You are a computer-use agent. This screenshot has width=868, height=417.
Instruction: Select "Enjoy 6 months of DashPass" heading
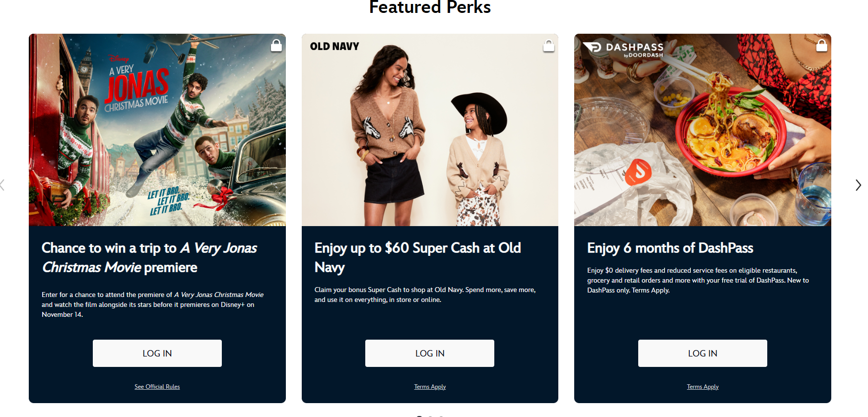(x=670, y=248)
